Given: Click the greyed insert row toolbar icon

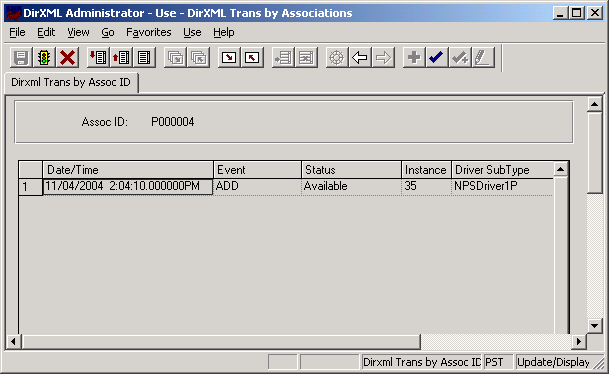Looking at the screenshot, I should pos(283,58).
